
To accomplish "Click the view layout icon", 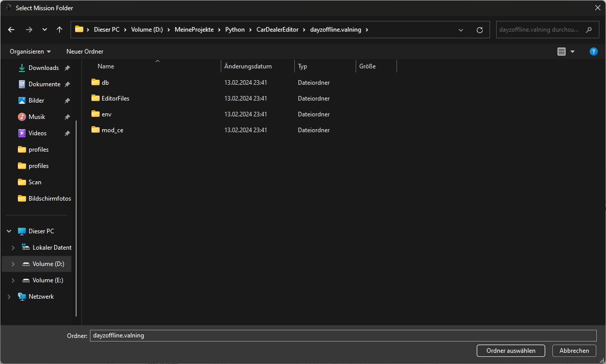I will [x=562, y=52].
